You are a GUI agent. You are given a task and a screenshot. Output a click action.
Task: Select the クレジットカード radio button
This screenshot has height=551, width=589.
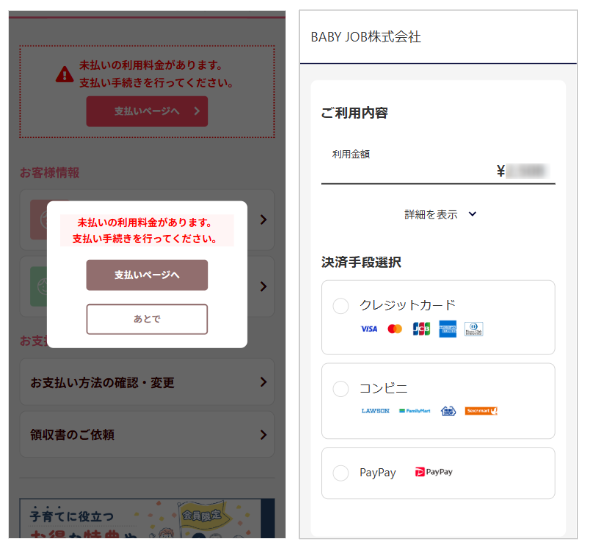pos(341,306)
